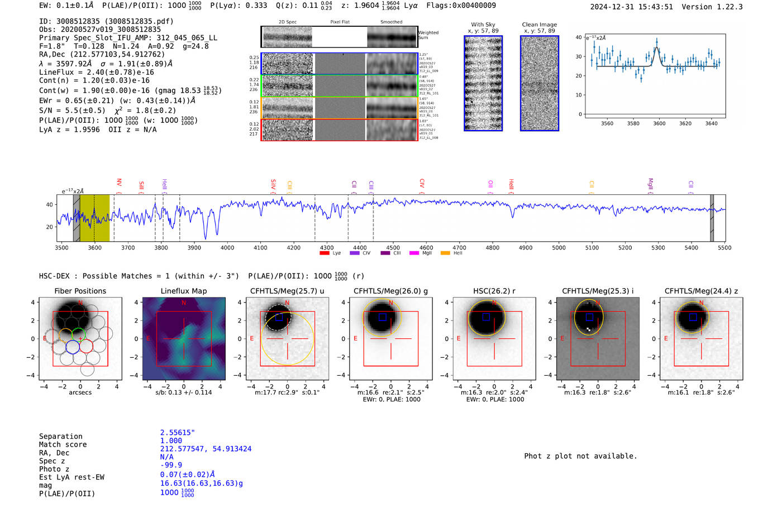Select the HSC(26.2) r image cutout
Screen dimensions: 782x532
(494, 338)
